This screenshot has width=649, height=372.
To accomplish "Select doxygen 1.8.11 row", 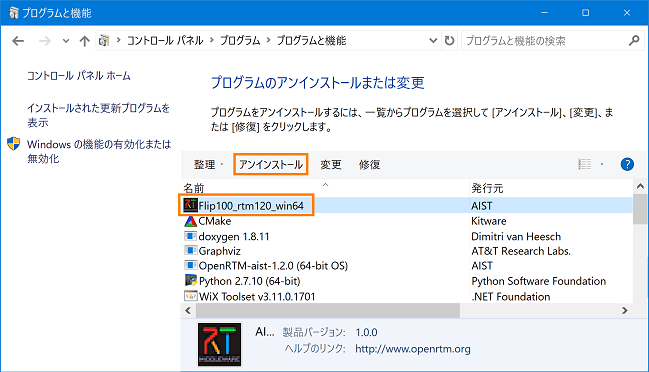I will tap(234, 236).
